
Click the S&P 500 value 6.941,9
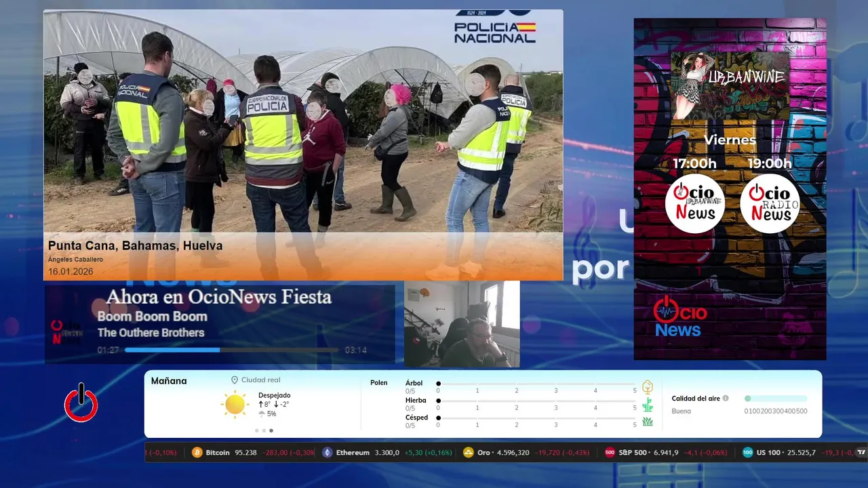point(666,453)
